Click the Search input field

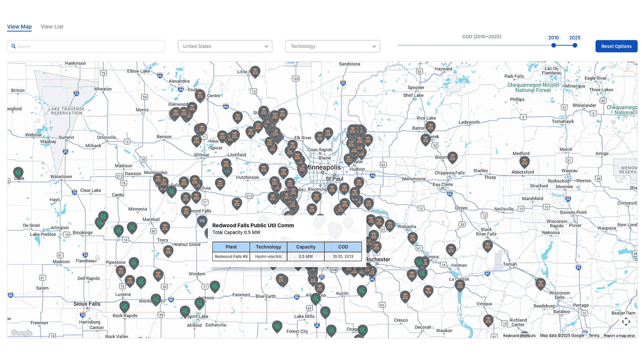[x=87, y=46]
